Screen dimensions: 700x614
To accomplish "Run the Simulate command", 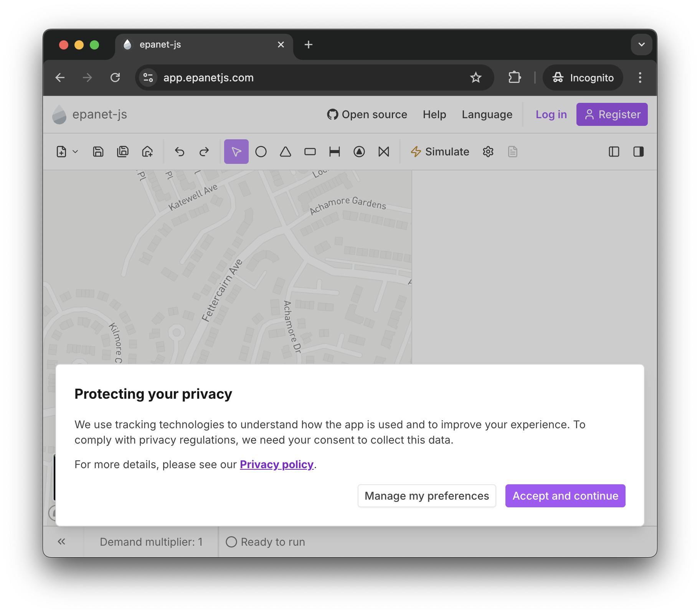I will pos(440,152).
